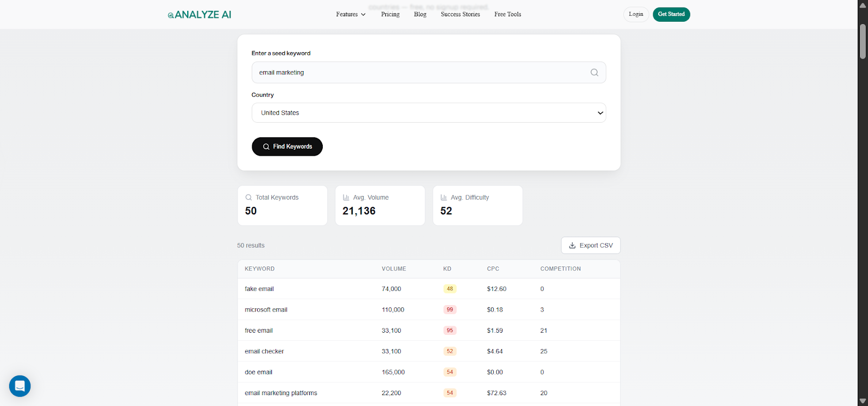This screenshot has width=868, height=406.
Task: Click the Total Keywords magnifier icon
Action: (x=248, y=198)
